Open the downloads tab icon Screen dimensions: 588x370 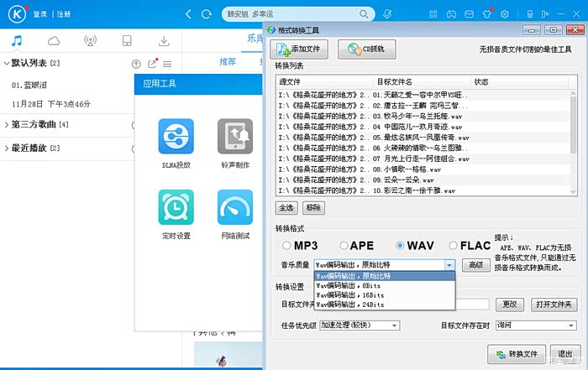163,41
